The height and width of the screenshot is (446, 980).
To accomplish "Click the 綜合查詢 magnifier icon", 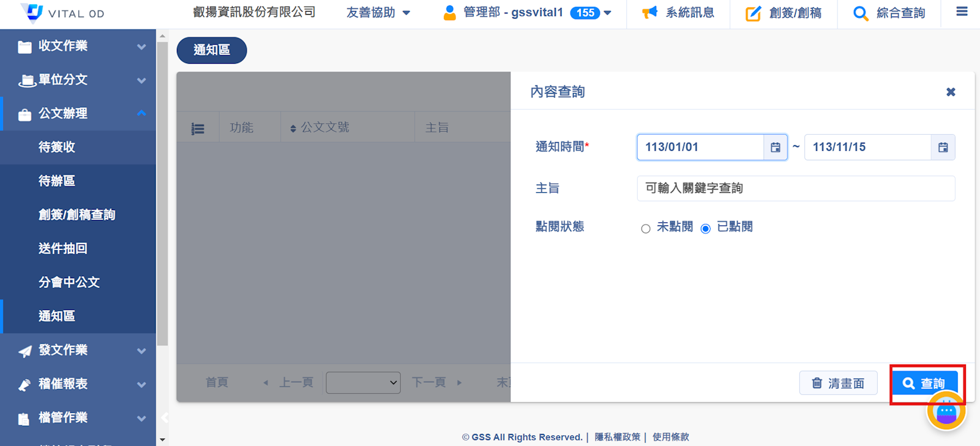I will (860, 13).
